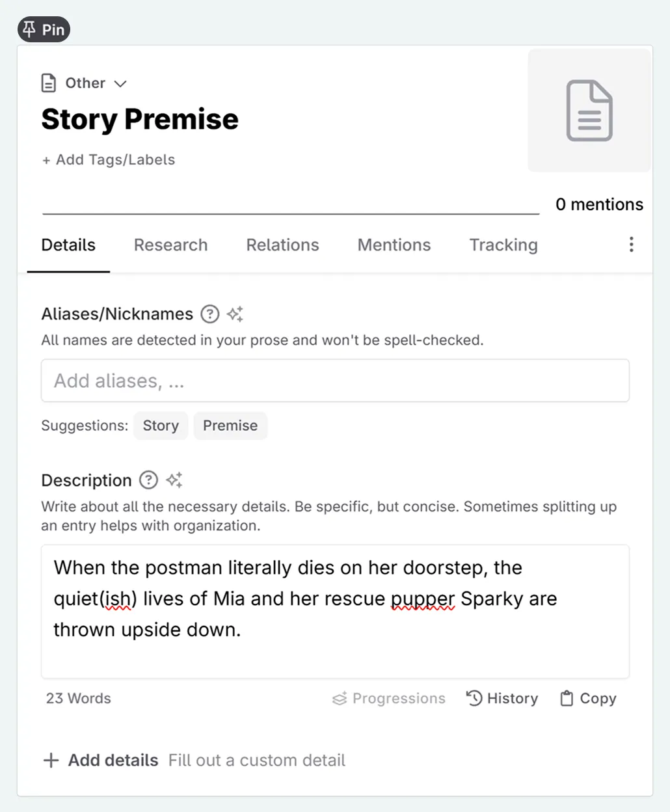Click the AI sparkle beside Description
670x812 pixels.
(174, 480)
